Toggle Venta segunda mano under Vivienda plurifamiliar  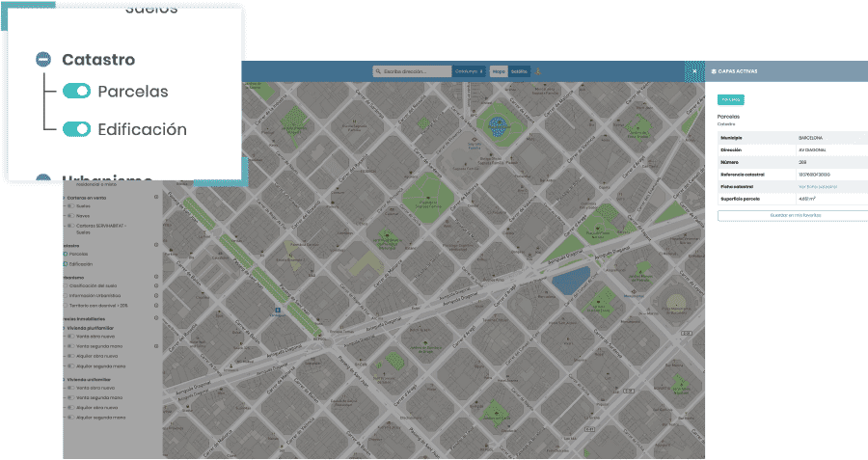(x=70, y=346)
